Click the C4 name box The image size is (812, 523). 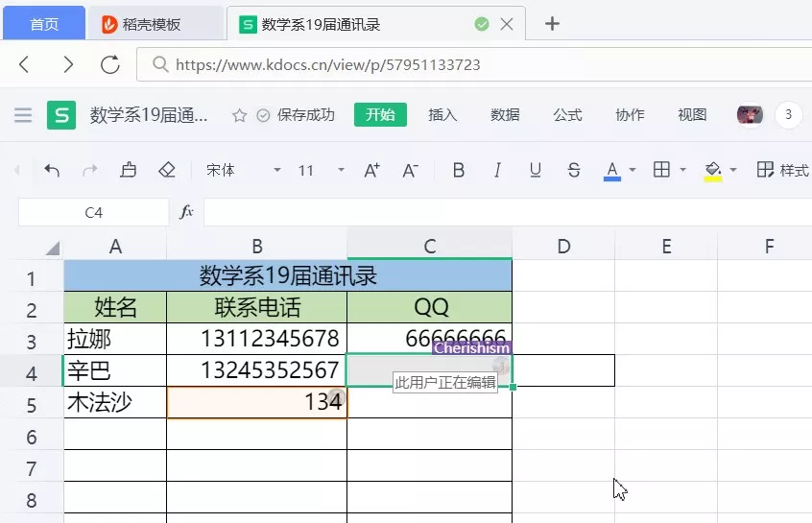[x=94, y=212]
